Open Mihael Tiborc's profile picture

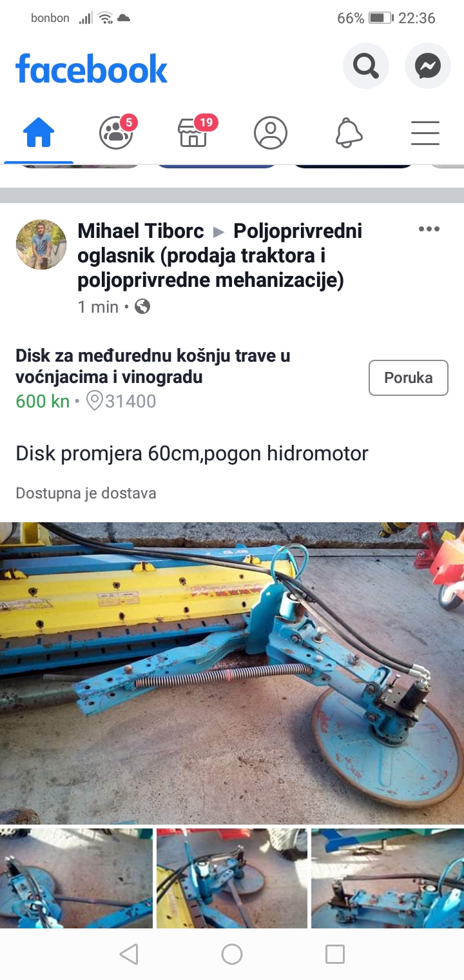41,244
